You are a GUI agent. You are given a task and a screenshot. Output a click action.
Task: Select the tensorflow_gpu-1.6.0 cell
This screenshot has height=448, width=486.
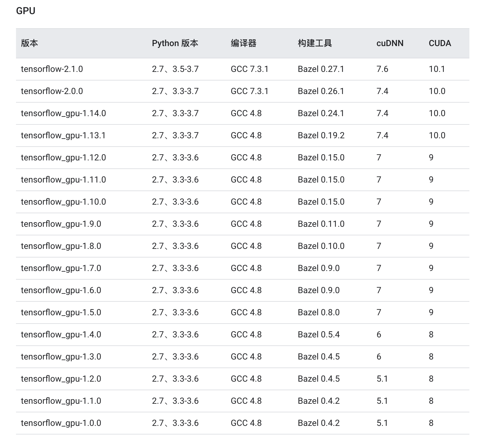pyautogui.click(x=61, y=290)
